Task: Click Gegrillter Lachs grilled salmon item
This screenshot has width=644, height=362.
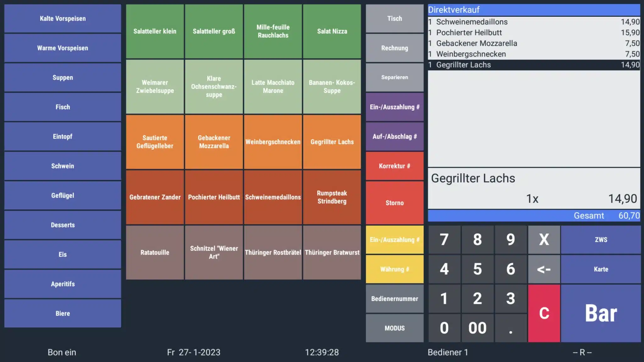Action: point(332,142)
